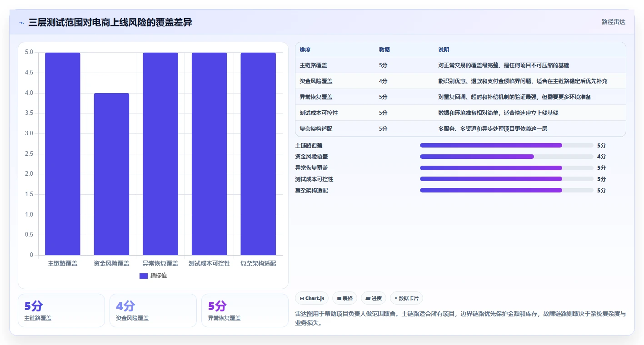Click the icon inside the 数据卡片 chip

[396, 298]
